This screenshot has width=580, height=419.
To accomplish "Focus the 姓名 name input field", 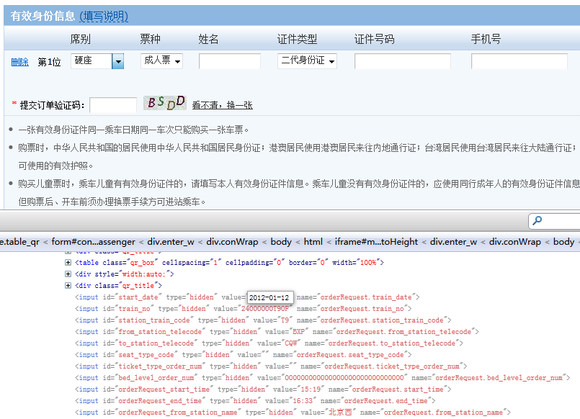I will coord(230,61).
